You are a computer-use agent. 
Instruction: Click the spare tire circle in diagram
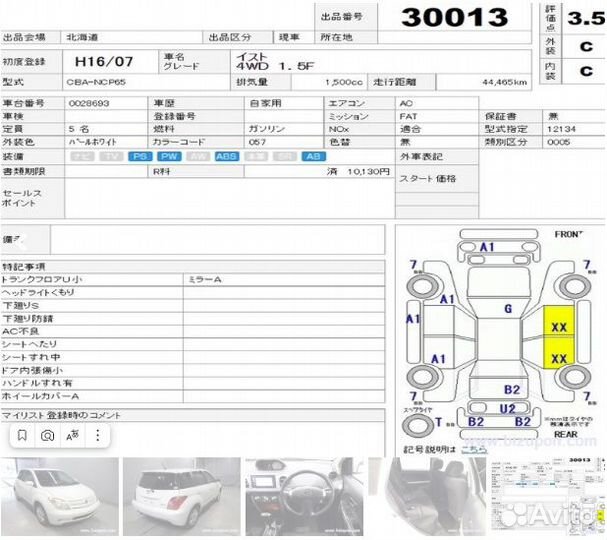point(418,425)
